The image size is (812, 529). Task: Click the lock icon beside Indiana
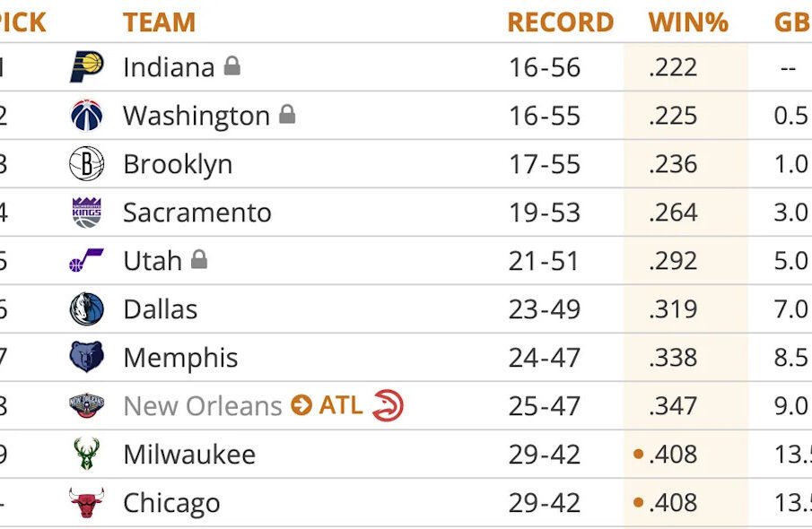232,65
